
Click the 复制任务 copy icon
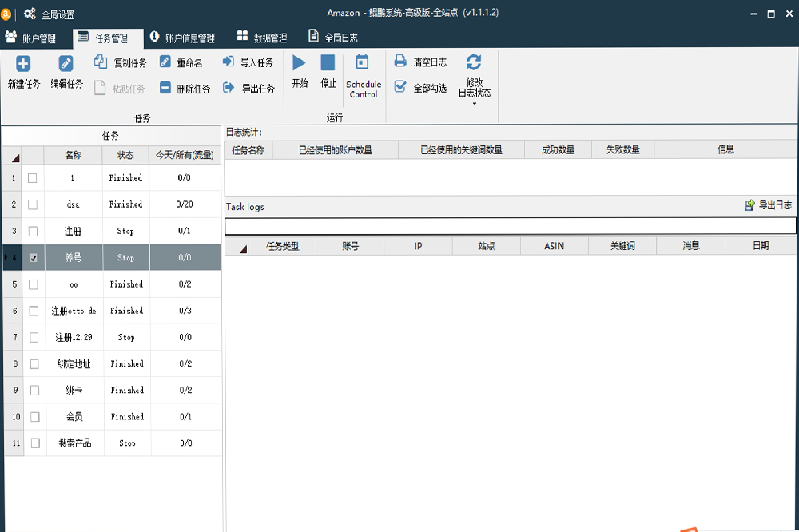pyautogui.click(x=101, y=62)
